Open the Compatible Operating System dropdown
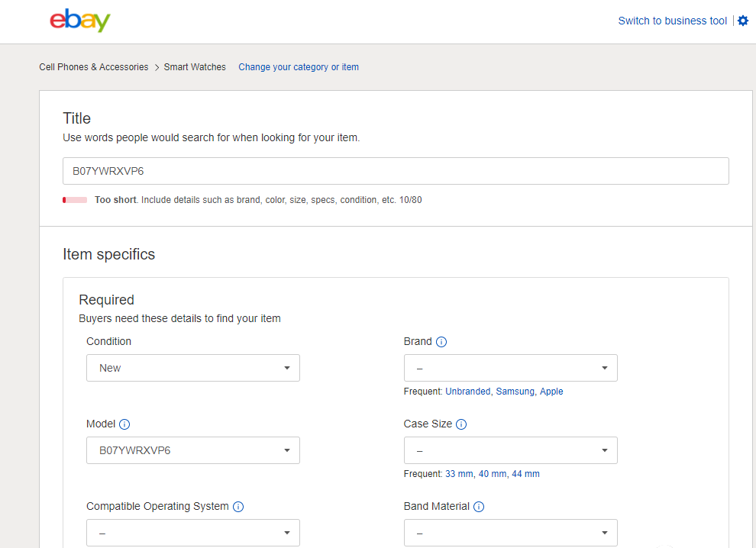The height and width of the screenshot is (548, 756). click(192, 533)
